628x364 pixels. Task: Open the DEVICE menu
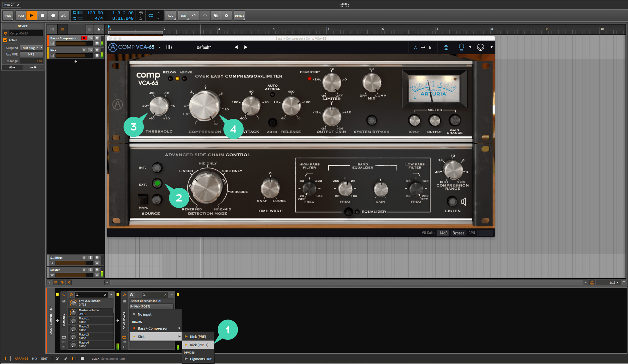tap(239, 15)
